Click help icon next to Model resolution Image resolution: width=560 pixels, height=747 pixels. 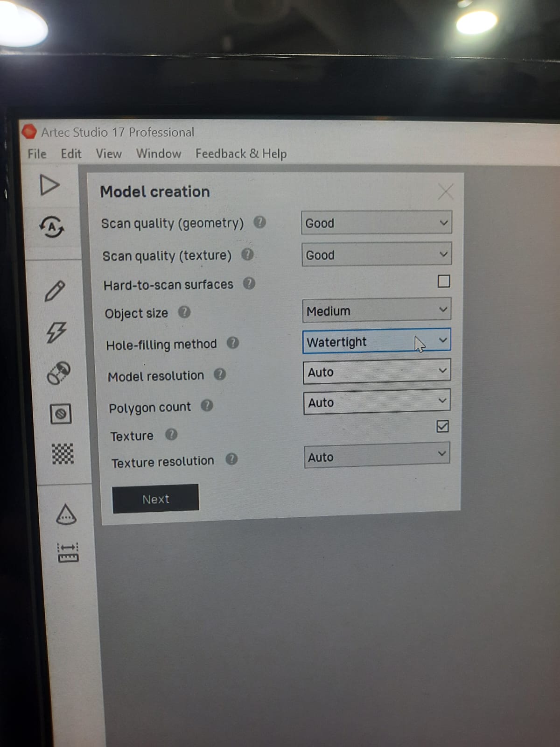pos(220,374)
